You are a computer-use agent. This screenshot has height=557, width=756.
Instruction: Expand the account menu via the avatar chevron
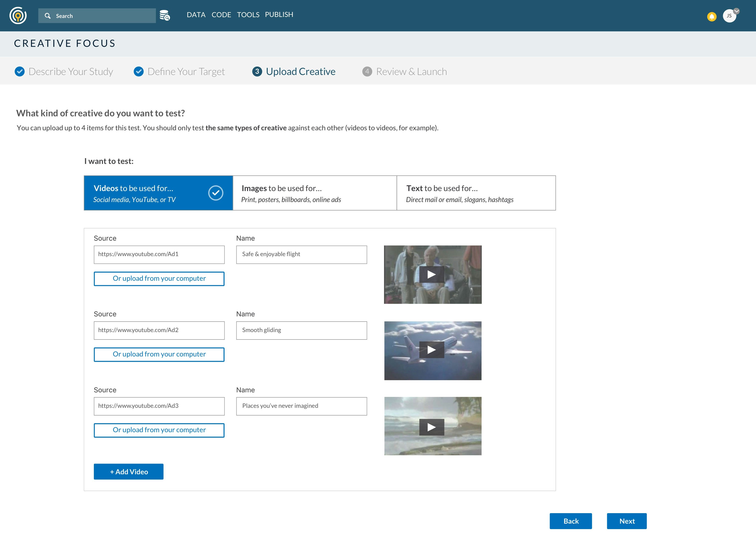pyautogui.click(x=737, y=11)
